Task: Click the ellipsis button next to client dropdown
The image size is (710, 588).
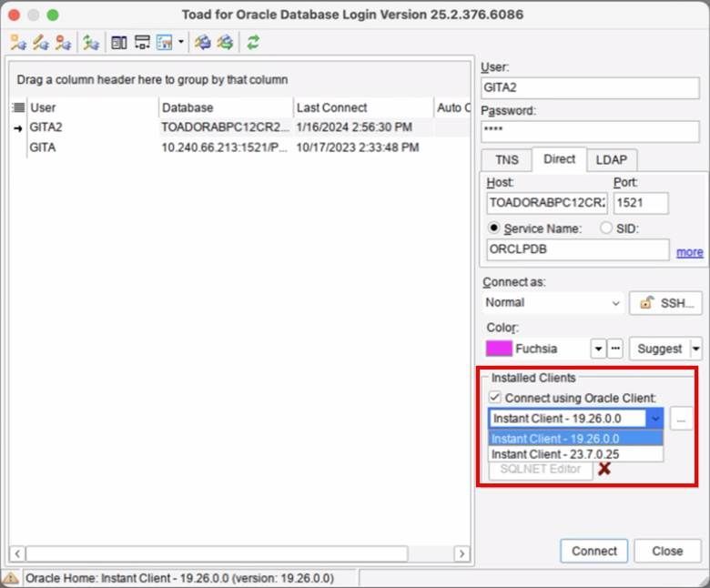Action: pos(681,419)
